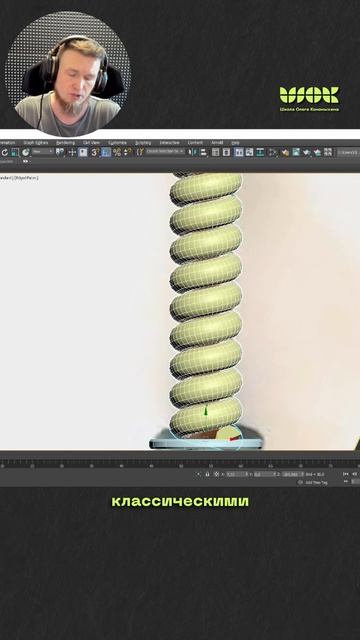Image resolution: width=360 pixels, height=640 pixels.
Task: Open the reference coordinate system dropdown
Action: (x=43, y=152)
